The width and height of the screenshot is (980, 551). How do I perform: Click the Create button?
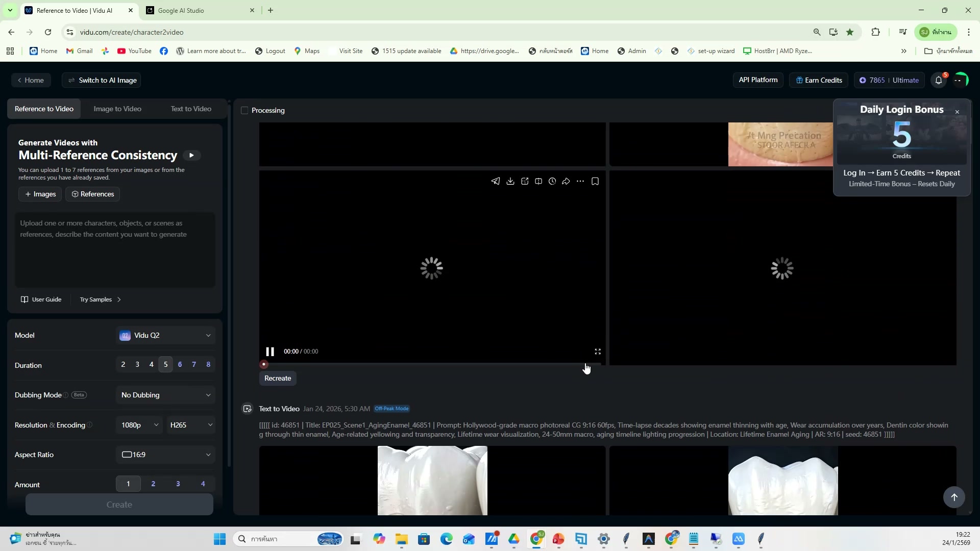pos(119,504)
